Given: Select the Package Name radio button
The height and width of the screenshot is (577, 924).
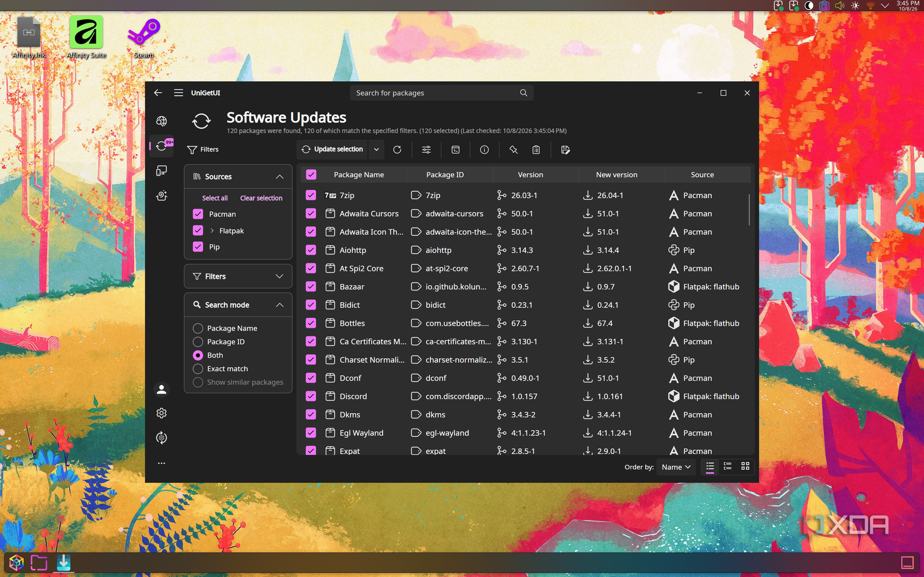Looking at the screenshot, I should coord(198,328).
